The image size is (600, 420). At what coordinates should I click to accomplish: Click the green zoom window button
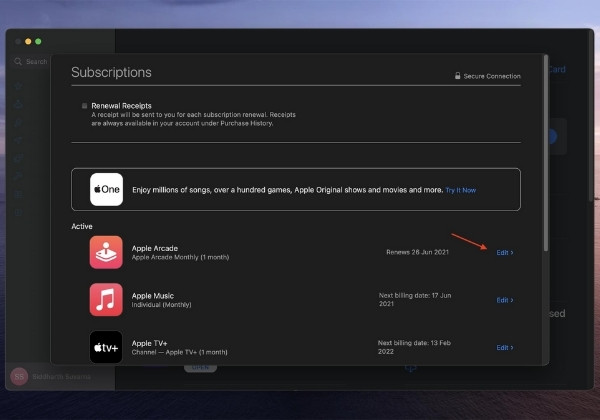coord(38,41)
